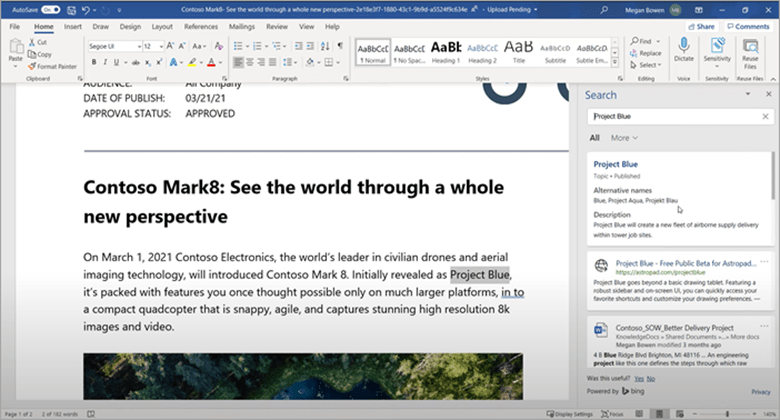Open the Project Blue topic link
780x420 pixels.
[x=615, y=164]
